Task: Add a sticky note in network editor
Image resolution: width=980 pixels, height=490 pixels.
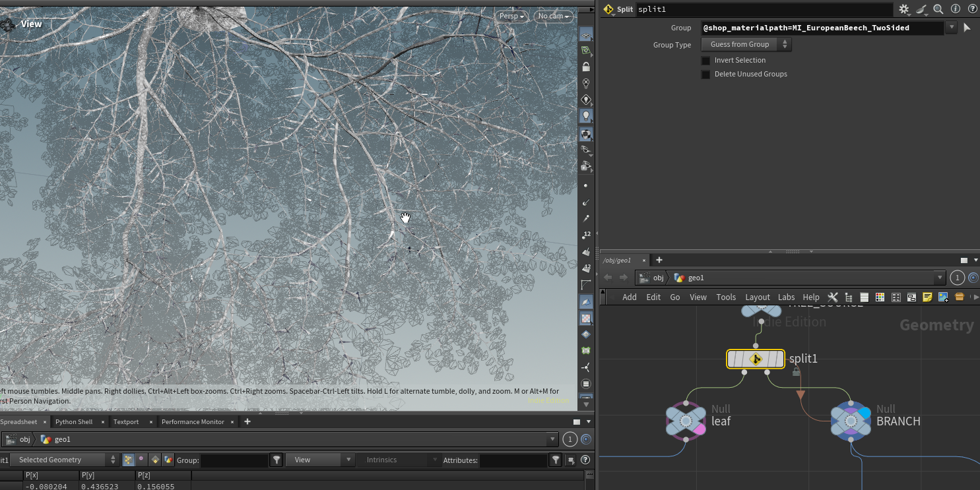Action: click(x=927, y=297)
